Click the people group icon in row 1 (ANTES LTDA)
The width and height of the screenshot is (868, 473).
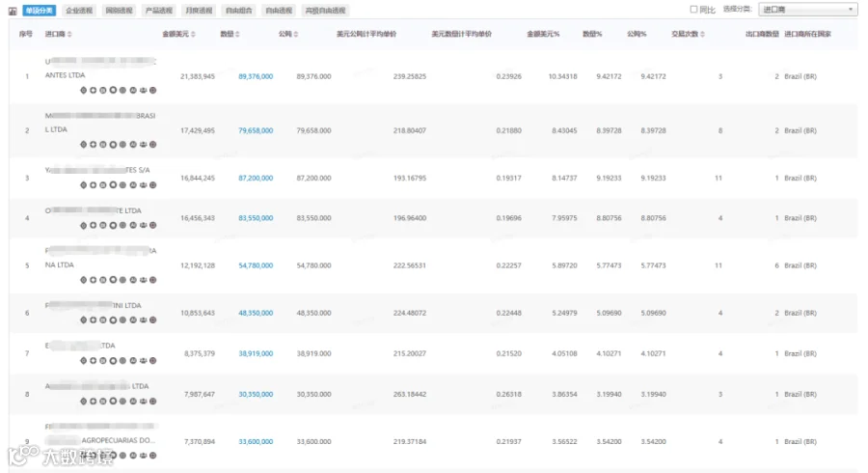[144, 91]
